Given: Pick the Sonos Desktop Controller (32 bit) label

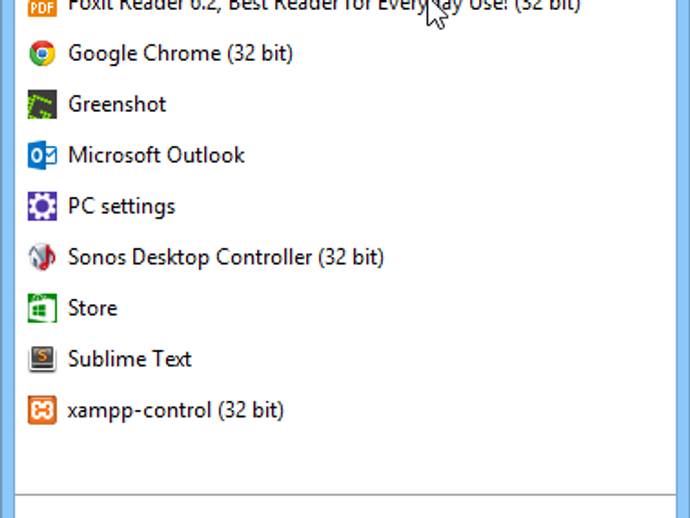Looking at the screenshot, I should [x=225, y=258].
